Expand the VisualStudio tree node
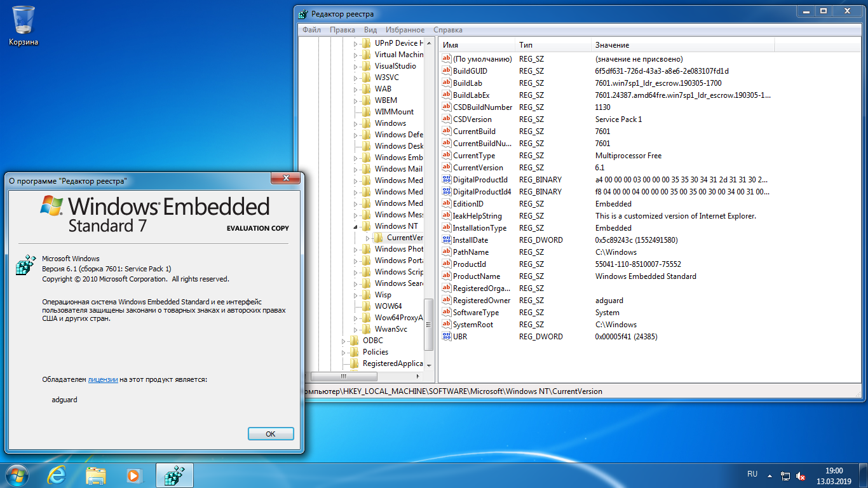This screenshot has height=488, width=868. click(x=356, y=66)
